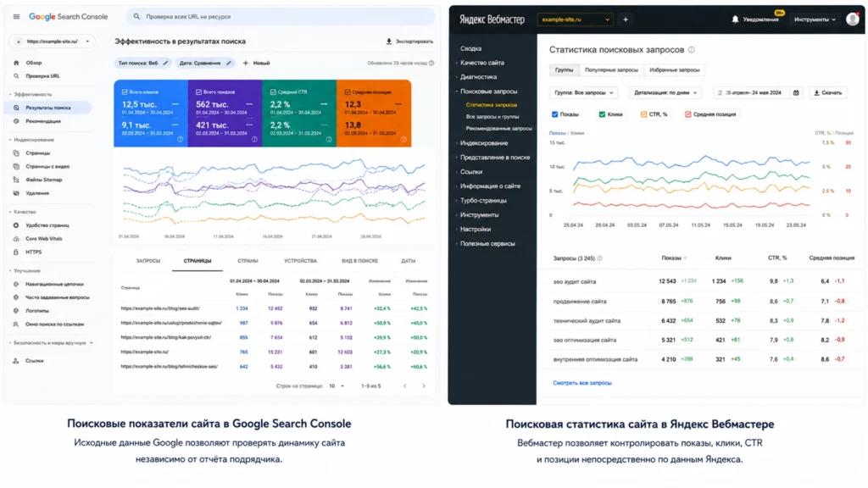Open Окно поиска по ссылкам report
868x488 pixels.
tap(55, 324)
